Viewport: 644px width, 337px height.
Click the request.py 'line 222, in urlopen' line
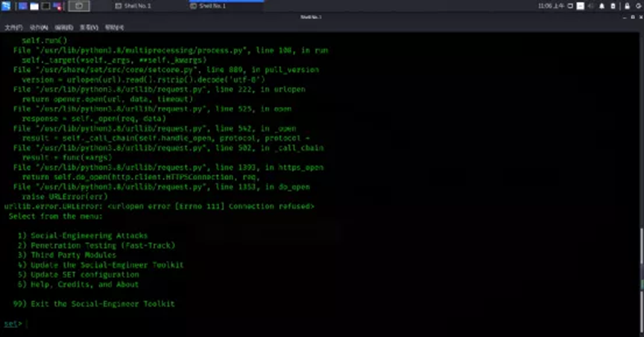point(159,89)
